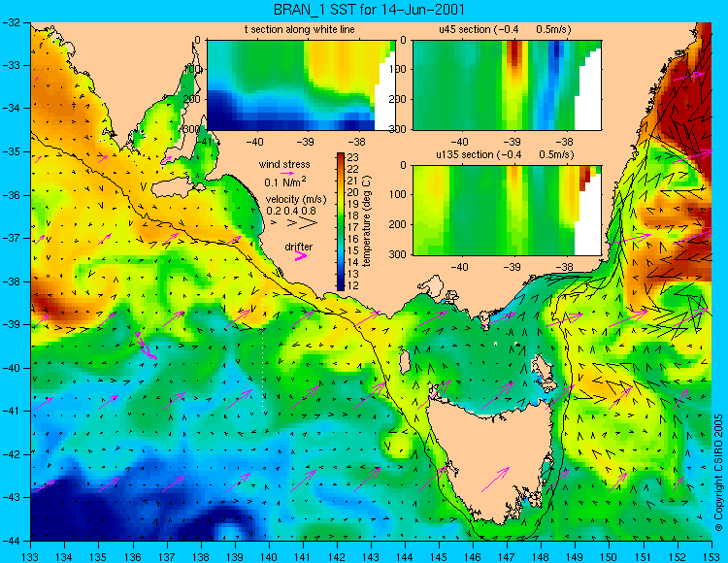Click the 23 value on the color bar
Screen dimensions: 728x563
point(353,158)
